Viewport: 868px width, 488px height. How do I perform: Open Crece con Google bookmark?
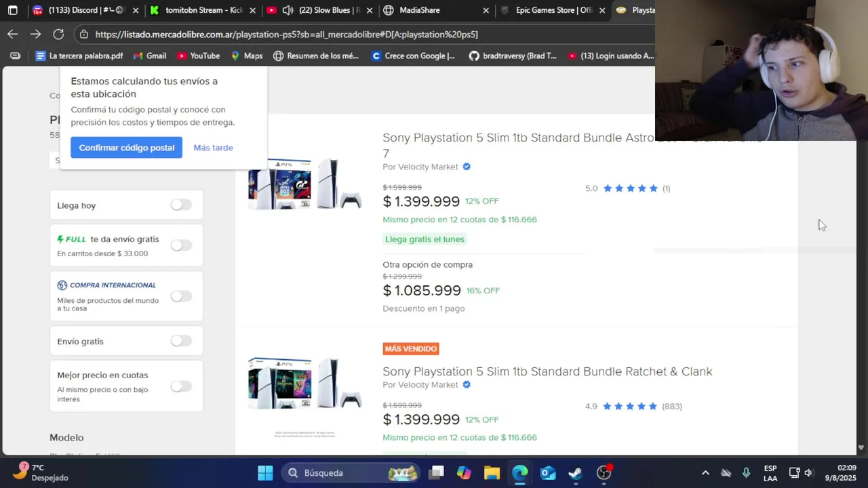412,56
